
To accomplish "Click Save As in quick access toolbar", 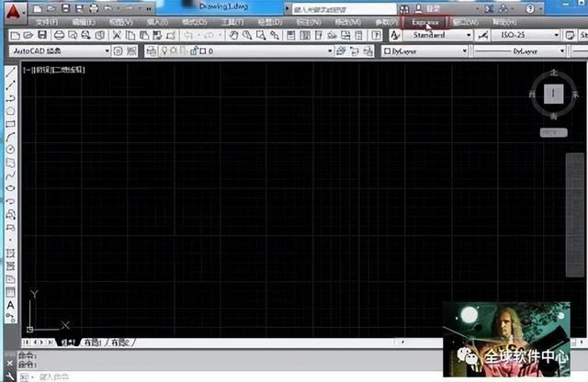I will pos(79,8).
